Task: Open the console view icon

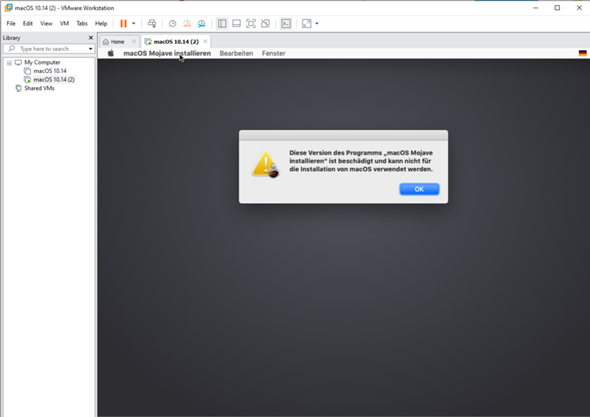Action: click(286, 23)
